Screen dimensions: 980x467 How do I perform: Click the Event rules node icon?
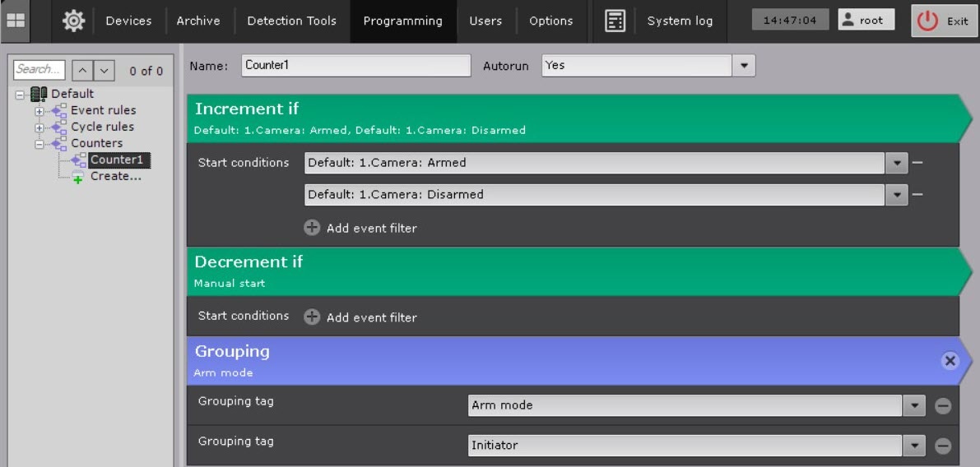tap(58, 111)
